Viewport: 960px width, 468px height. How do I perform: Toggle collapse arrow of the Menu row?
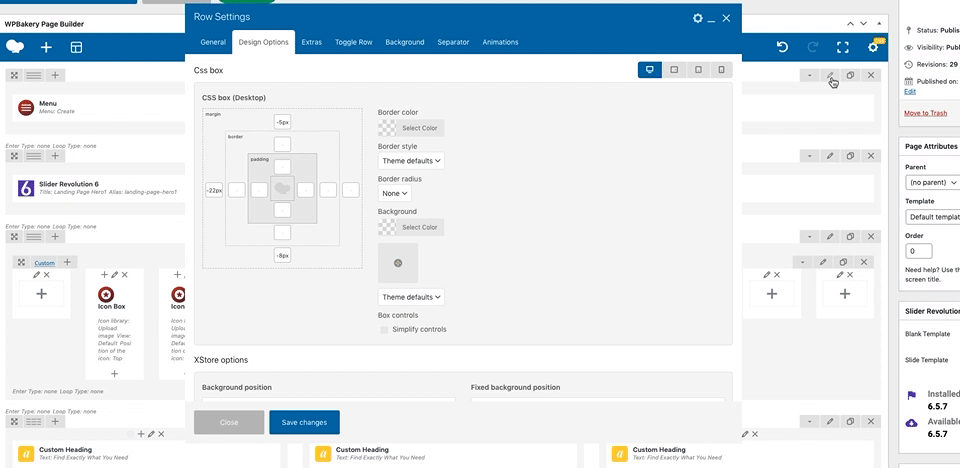click(809, 75)
